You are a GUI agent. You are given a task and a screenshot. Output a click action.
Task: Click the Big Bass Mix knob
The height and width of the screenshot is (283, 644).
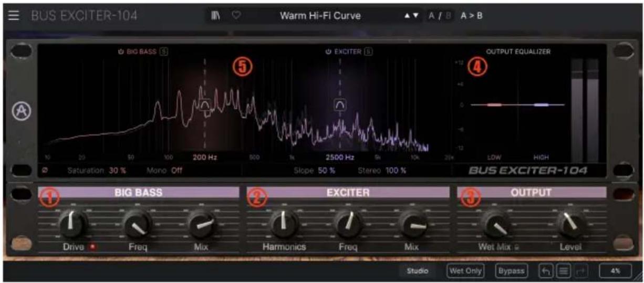click(x=202, y=224)
